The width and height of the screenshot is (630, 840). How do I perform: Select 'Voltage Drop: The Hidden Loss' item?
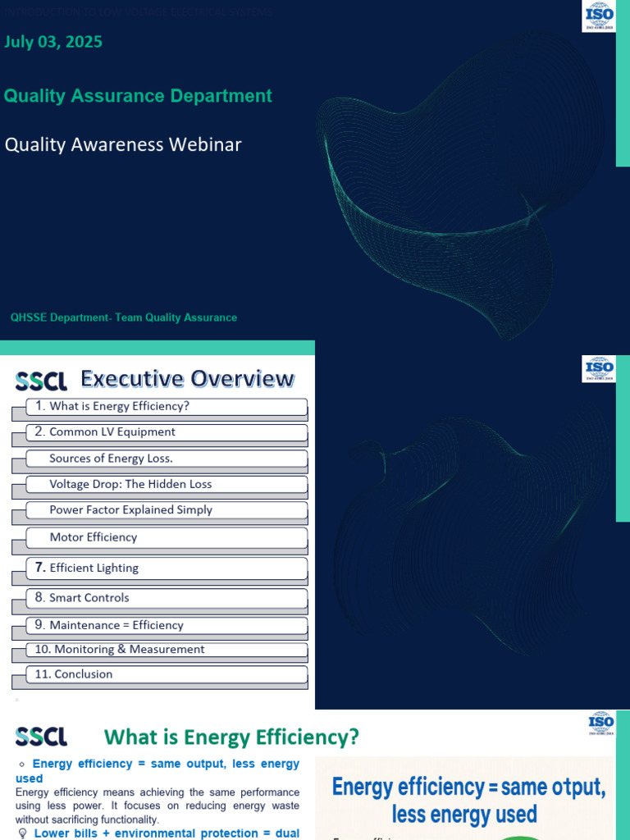(x=167, y=484)
